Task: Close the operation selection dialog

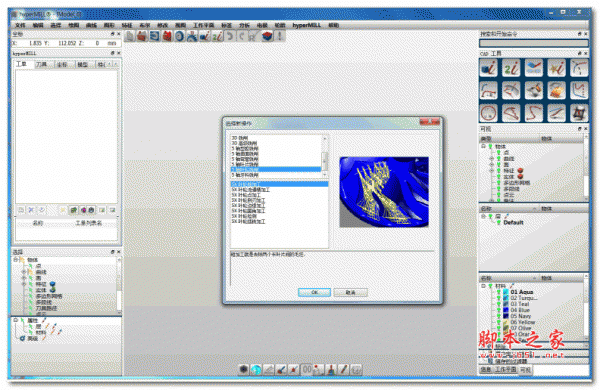Action: tap(430, 122)
